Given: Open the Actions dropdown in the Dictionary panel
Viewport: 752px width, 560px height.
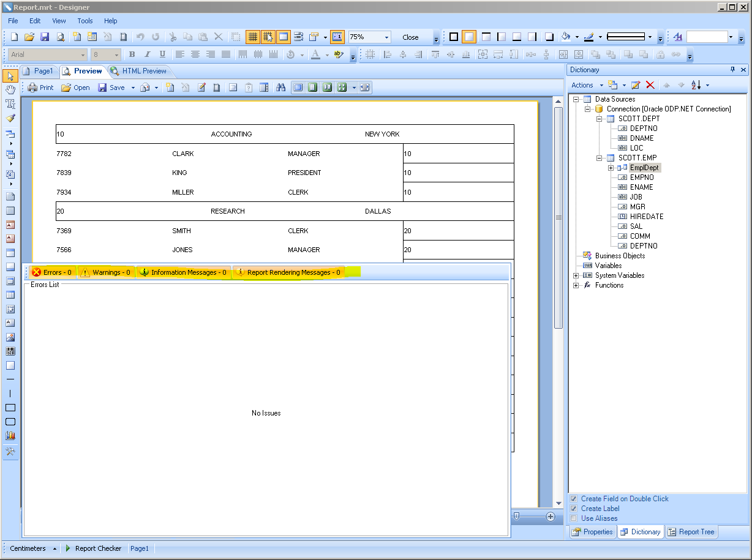Looking at the screenshot, I should (587, 85).
